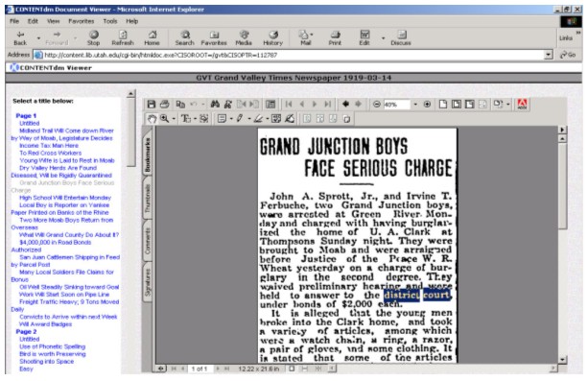This screenshot has width=588, height=381.
Task: Select the Zoom In magnifier tool
Action: (x=165, y=119)
